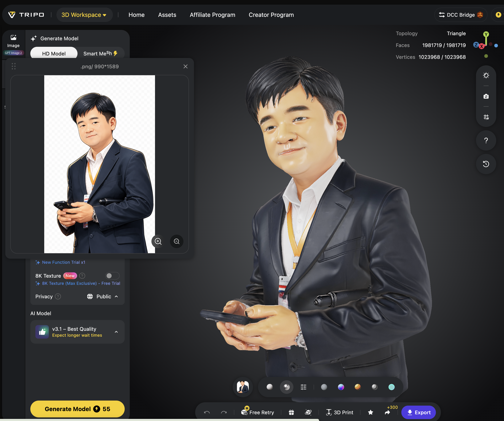504x421 pixels.
Task: Open material adjustment sliders icon
Action: (303, 387)
